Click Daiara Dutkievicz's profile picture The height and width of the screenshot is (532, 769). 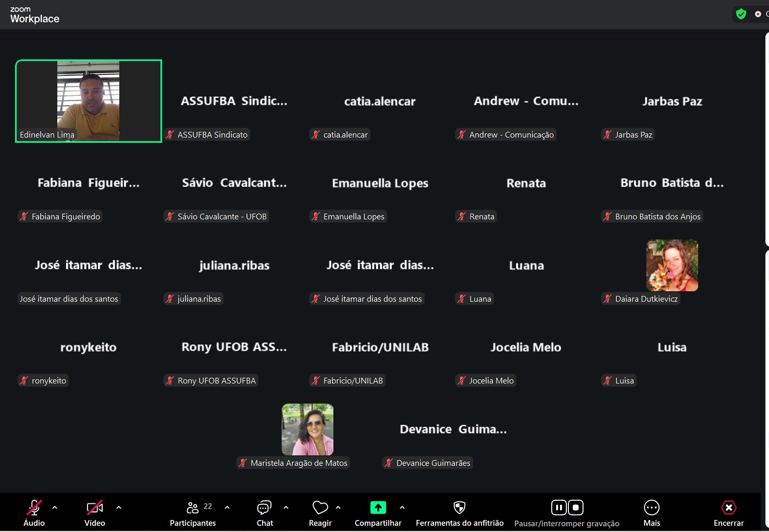tap(672, 265)
